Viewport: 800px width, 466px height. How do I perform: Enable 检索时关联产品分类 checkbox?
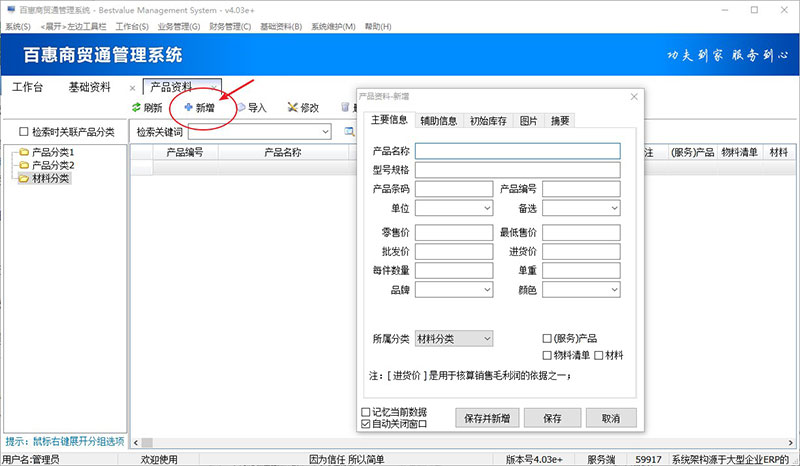click(23, 132)
